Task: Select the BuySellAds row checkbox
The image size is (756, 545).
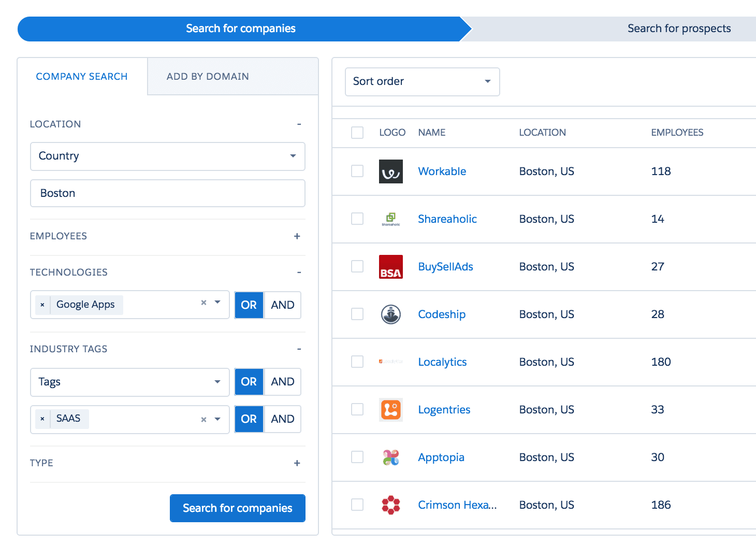Action: coord(357,266)
